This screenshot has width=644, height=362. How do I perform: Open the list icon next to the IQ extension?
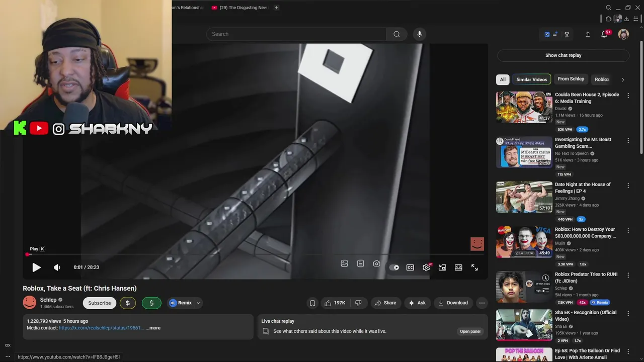(555, 34)
